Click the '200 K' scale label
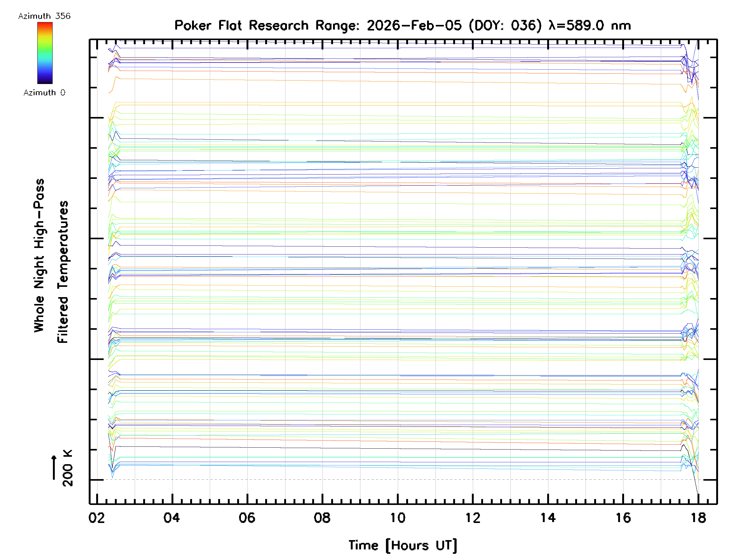The image size is (747, 560). [68, 468]
